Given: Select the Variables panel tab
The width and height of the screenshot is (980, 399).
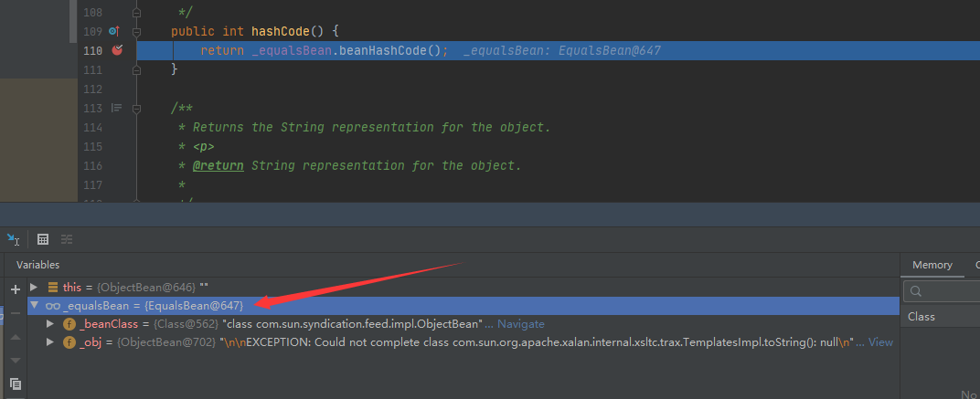Looking at the screenshot, I should coord(38,265).
